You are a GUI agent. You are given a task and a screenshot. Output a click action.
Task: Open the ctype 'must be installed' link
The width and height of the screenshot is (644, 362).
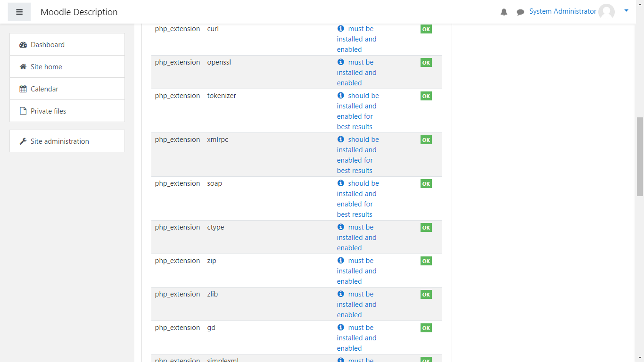[x=356, y=238]
